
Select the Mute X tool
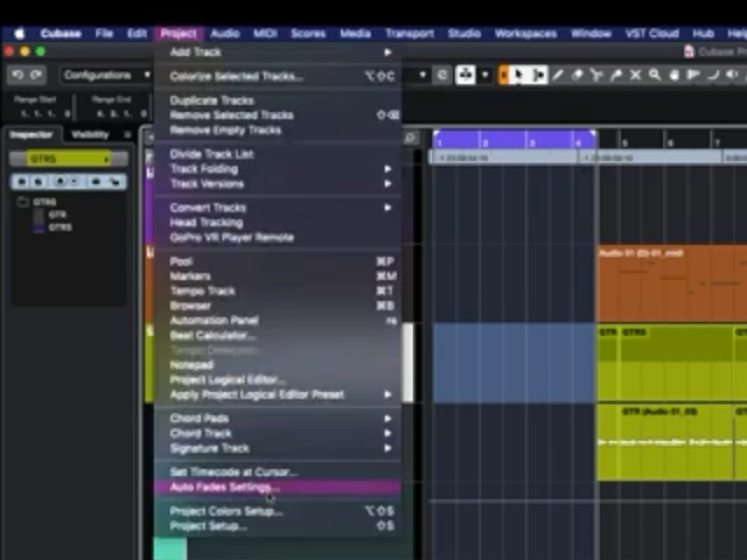636,75
